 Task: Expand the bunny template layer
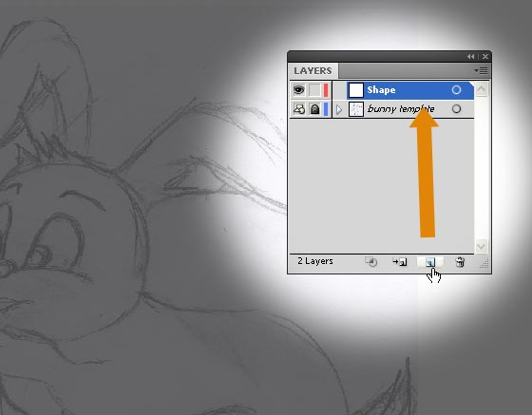point(339,109)
